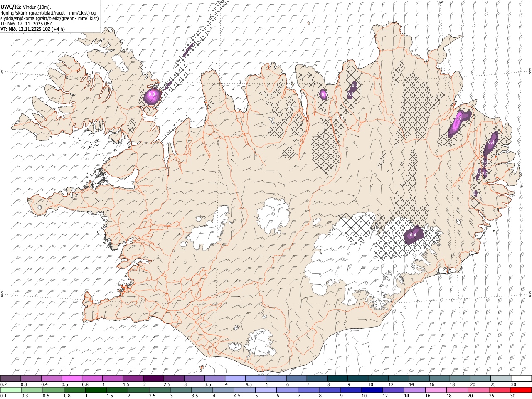Pick the lower legend pink swatch at 20
The image size is (532, 399).
point(478,390)
